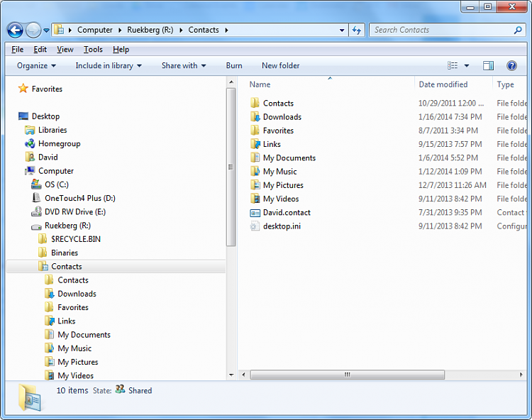Select Binaries folder in tree
The width and height of the screenshot is (532, 420).
pos(58,253)
